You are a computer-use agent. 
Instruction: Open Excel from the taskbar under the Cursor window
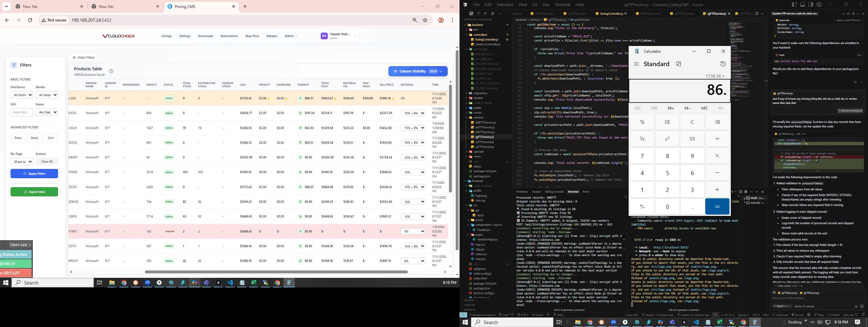coord(719,322)
